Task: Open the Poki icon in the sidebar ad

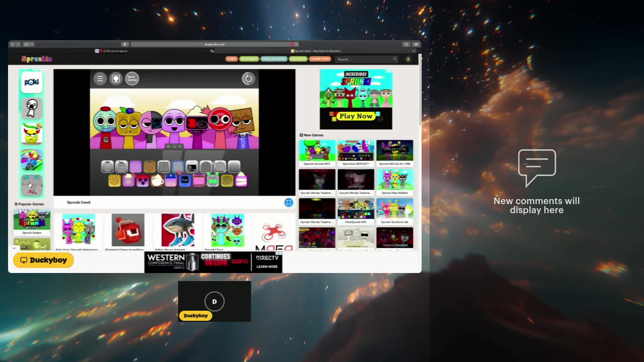Action: coord(32,82)
